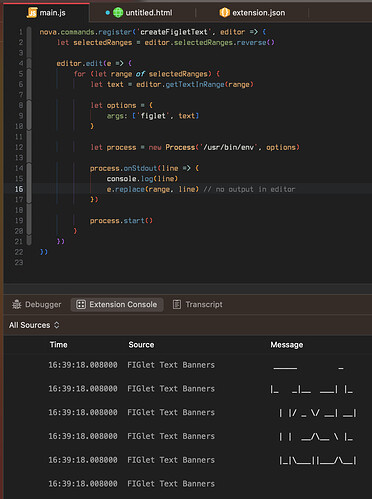The image size is (372, 499).
Task: Click process.onStdout on line 14
Action: (x=123, y=168)
